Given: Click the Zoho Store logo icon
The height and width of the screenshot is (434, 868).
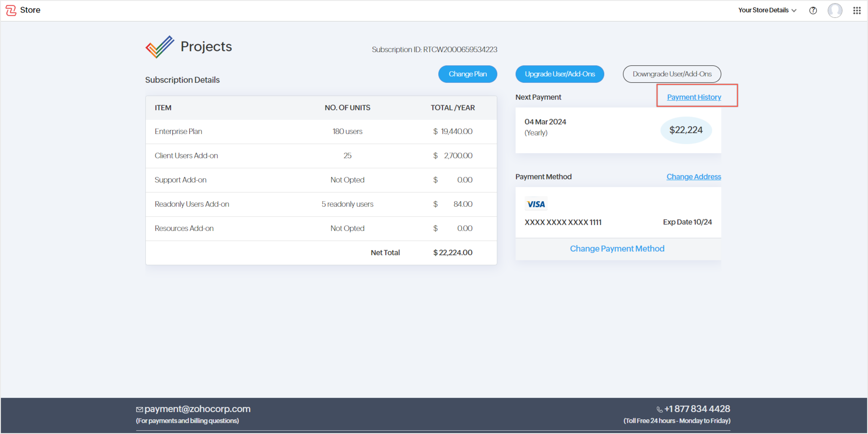Looking at the screenshot, I should 11,10.
